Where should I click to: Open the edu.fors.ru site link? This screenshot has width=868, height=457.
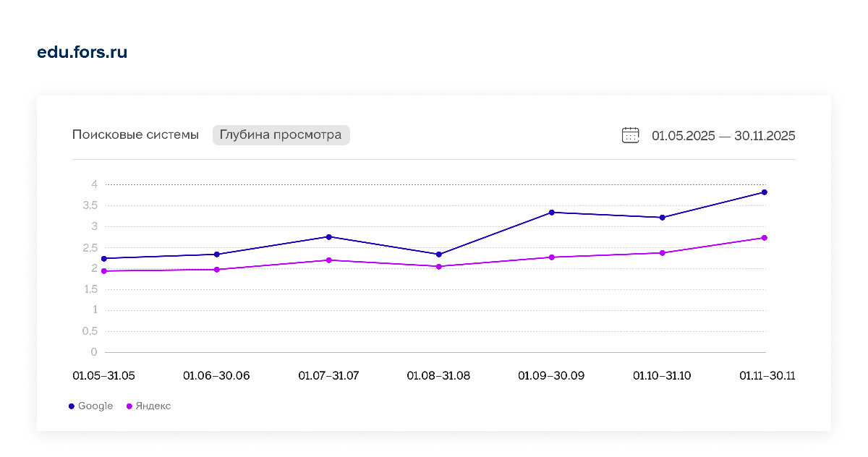[x=82, y=53]
